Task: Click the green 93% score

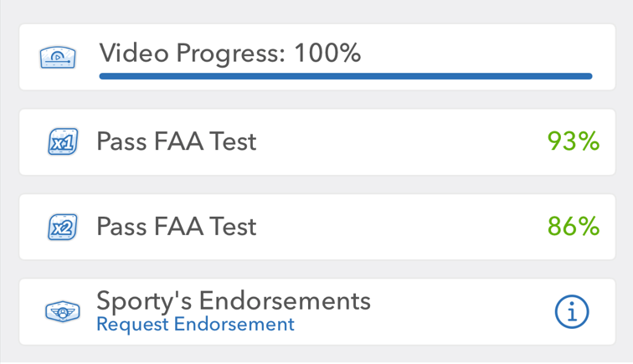Action: (x=574, y=141)
